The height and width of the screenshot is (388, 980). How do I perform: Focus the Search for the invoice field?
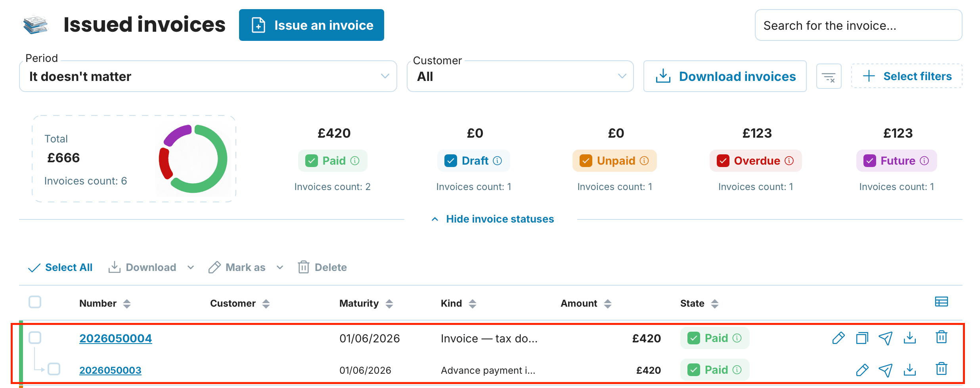click(858, 25)
